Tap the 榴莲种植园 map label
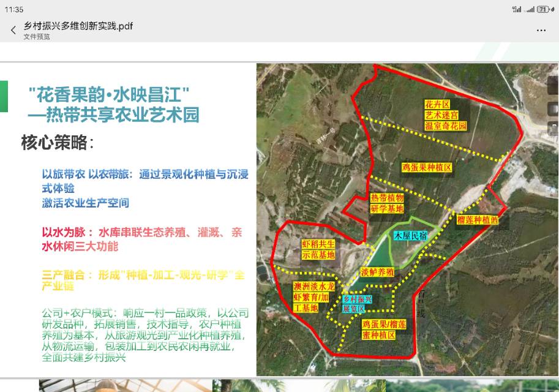Viewport: 559px width, 392px height. coord(478,219)
